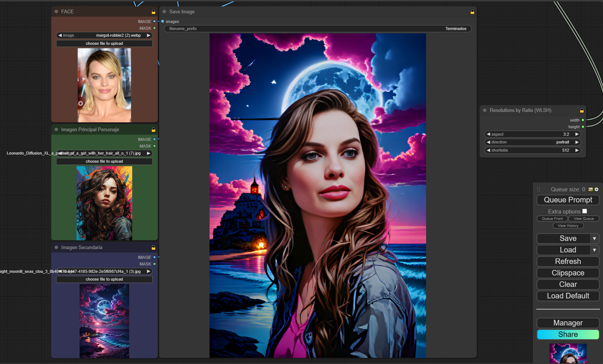Collapse Imagen Principal Personaje via title dot
This screenshot has width=603, height=364.
56,130
